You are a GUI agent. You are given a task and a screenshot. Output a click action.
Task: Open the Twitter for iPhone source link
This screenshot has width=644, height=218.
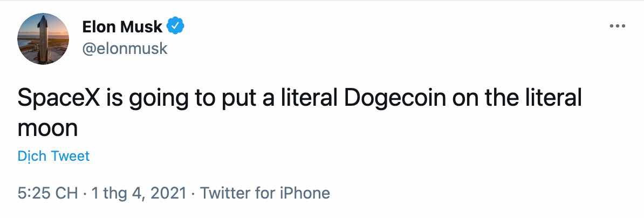[265, 193]
